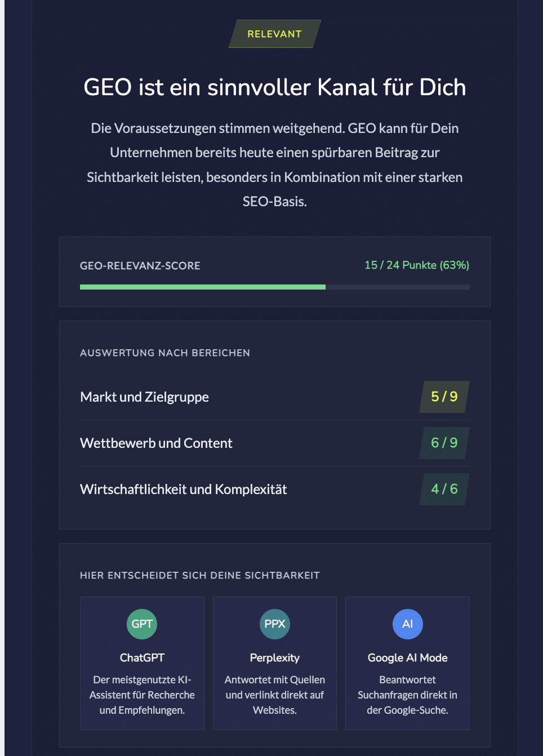The image size is (543, 756).
Task: Click the 4 / 6 score badge
Action: point(444,489)
